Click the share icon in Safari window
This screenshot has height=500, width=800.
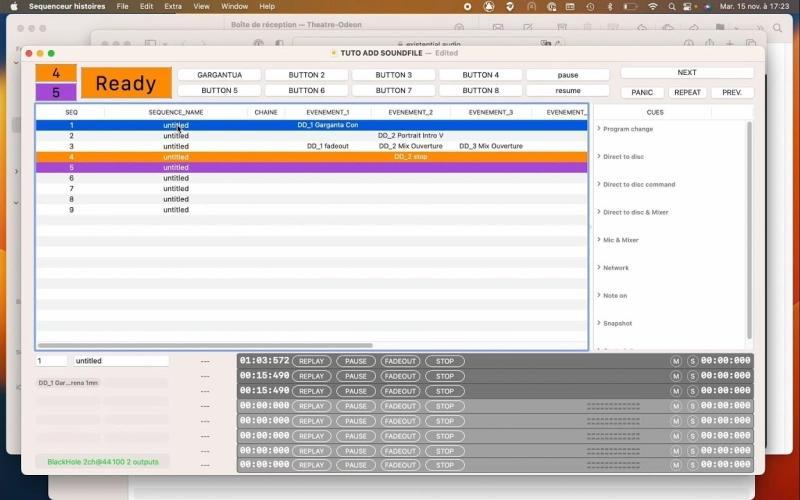710,44
